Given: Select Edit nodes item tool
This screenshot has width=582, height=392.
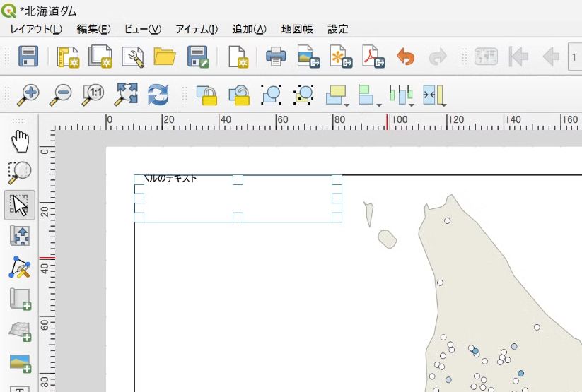Looking at the screenshot, I should click(x=20, y=267).
